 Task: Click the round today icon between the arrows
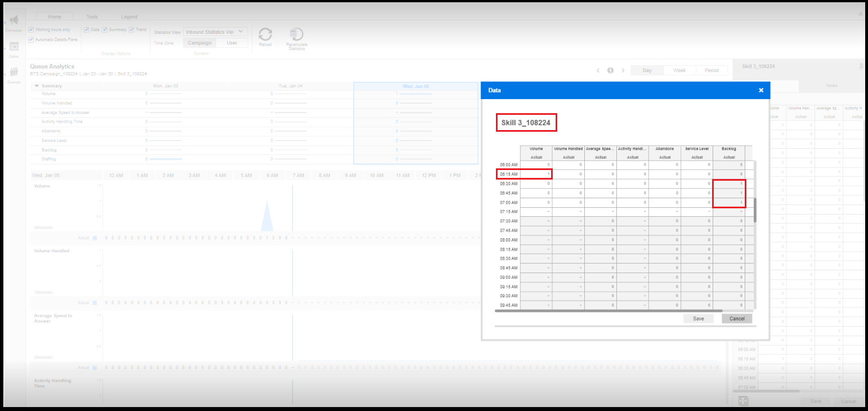coord(610,70)
